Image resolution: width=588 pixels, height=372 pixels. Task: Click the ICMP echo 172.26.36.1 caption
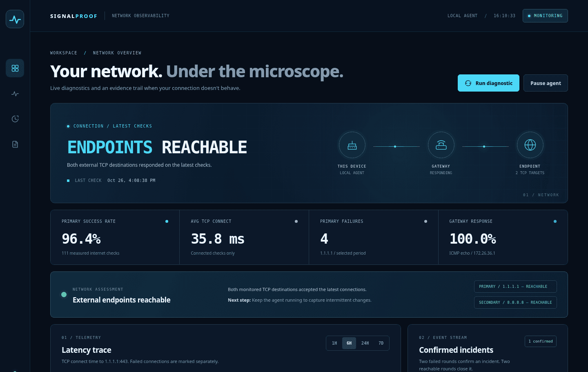472,253
